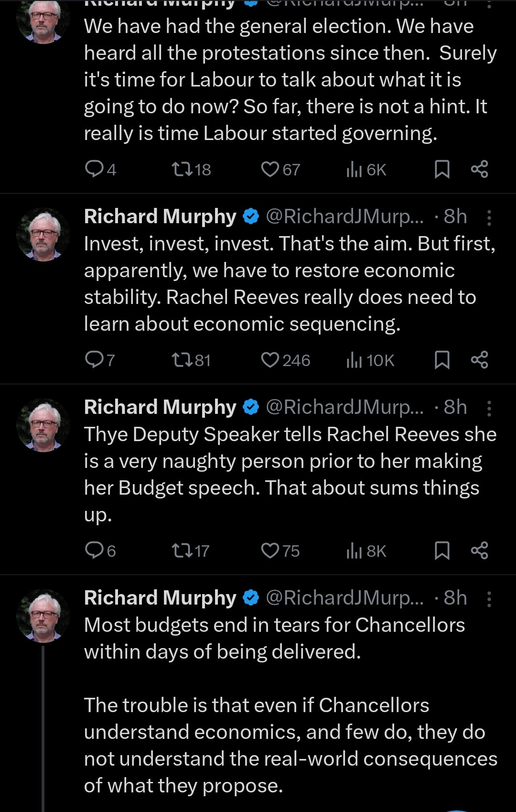The image size is (516, 812).
Task: Reply to the Deputy Speaker tweet
Action: 94,551
